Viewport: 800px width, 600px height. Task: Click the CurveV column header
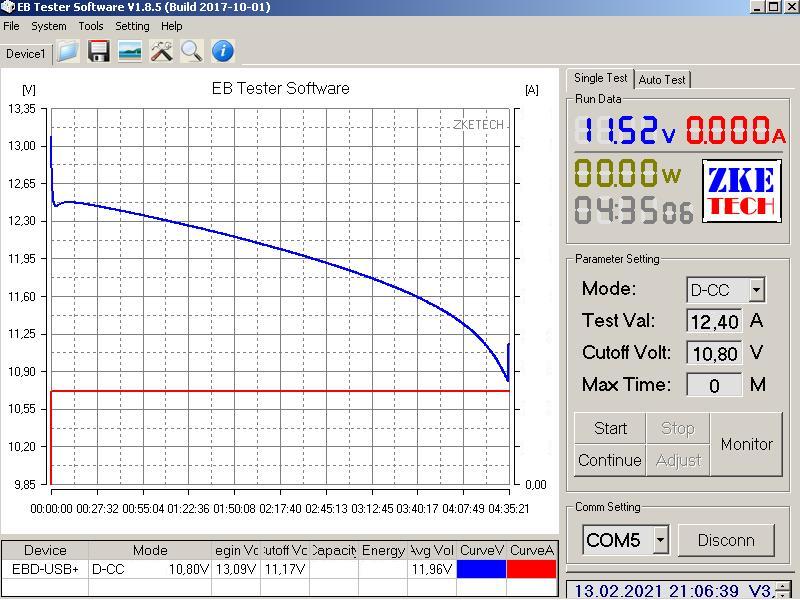point(481,550)
